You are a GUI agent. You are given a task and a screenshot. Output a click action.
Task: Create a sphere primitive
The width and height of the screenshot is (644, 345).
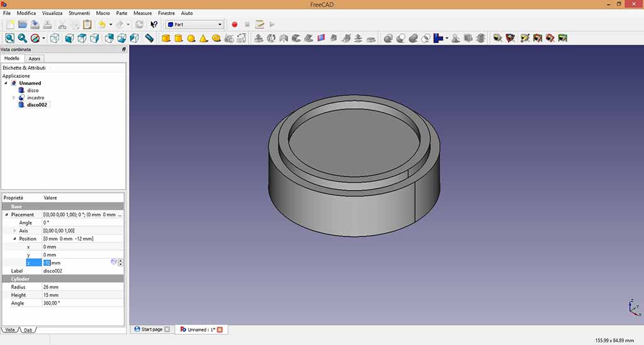click(x=191, y=38)
